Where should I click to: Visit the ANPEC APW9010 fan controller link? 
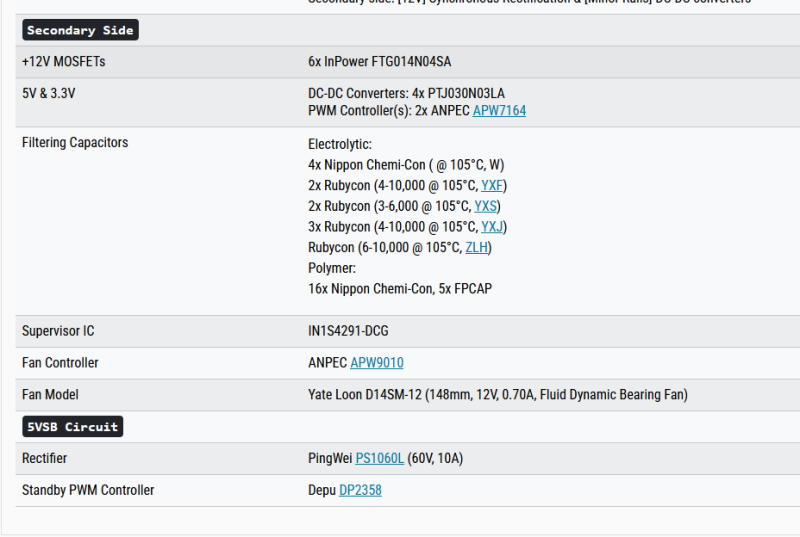click(377, 363)
